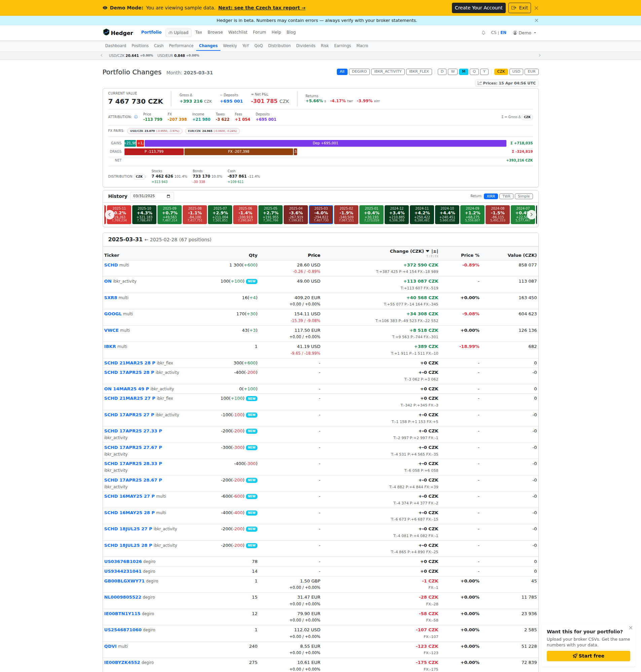Open the Risk tab

tap(325, 46)
